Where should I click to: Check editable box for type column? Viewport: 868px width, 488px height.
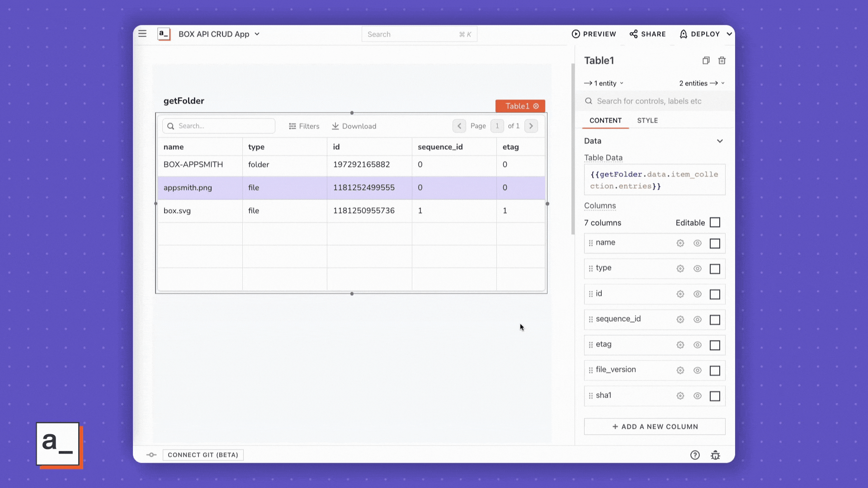[715, 269]
